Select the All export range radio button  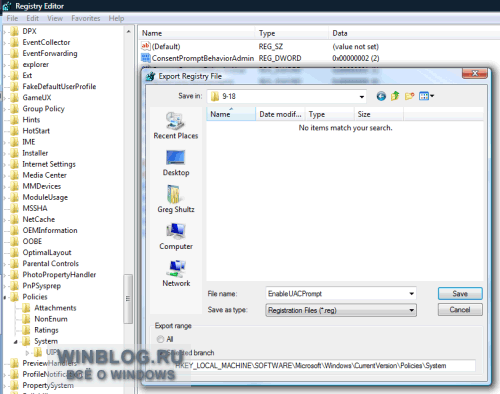pos(160,339)
